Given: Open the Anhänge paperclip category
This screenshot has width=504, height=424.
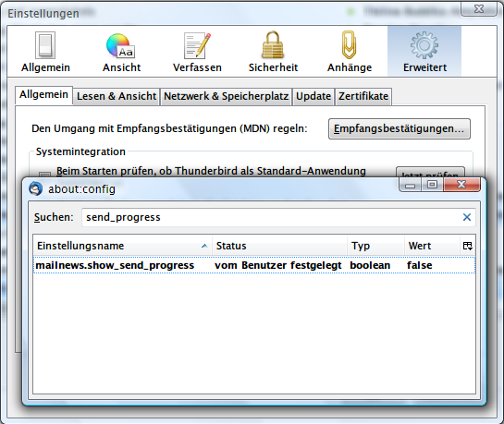Looking at the screenshot, I should pyautogui.click(x=349, y=52).
